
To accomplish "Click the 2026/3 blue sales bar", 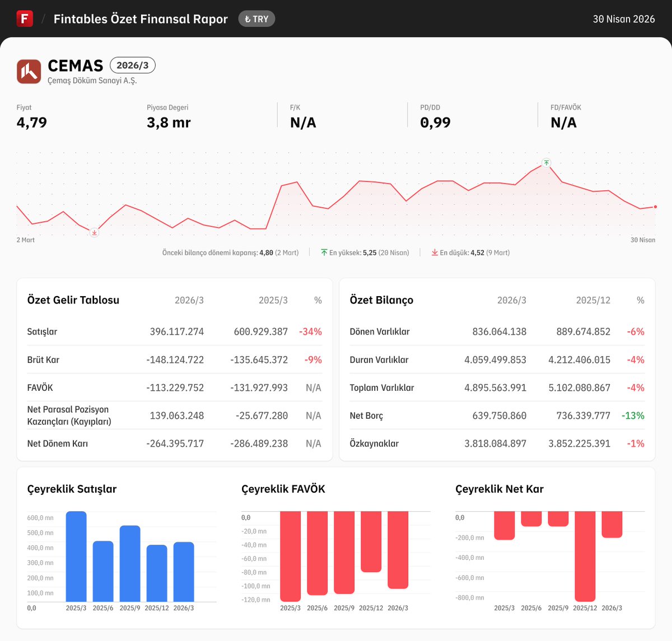I will [x=184, y=572].
